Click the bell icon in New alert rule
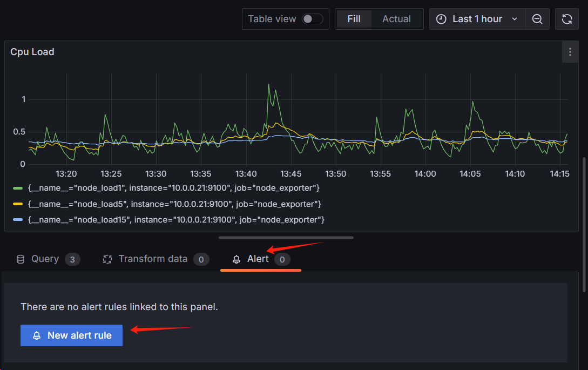 [37, 335]
